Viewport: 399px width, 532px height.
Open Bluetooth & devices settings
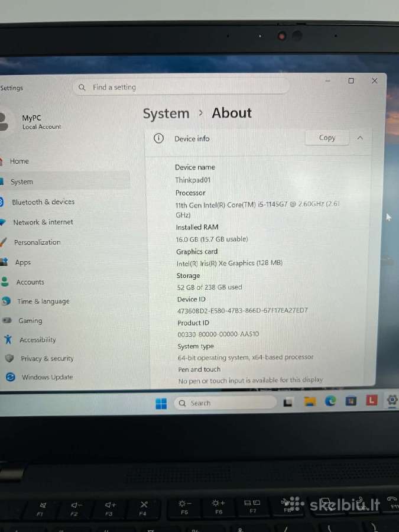[43, 202]
